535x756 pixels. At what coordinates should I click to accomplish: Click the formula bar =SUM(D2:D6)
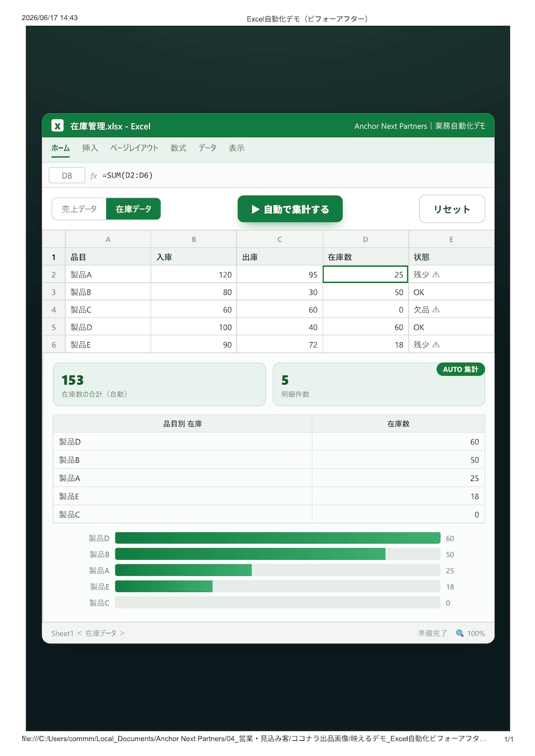(x=128, y=176)
